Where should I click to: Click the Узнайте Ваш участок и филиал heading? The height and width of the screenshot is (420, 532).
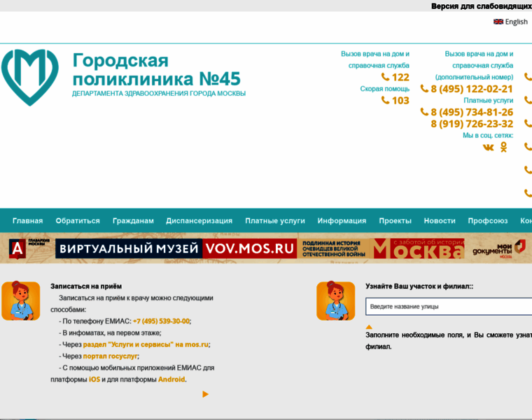pos(419,286)
